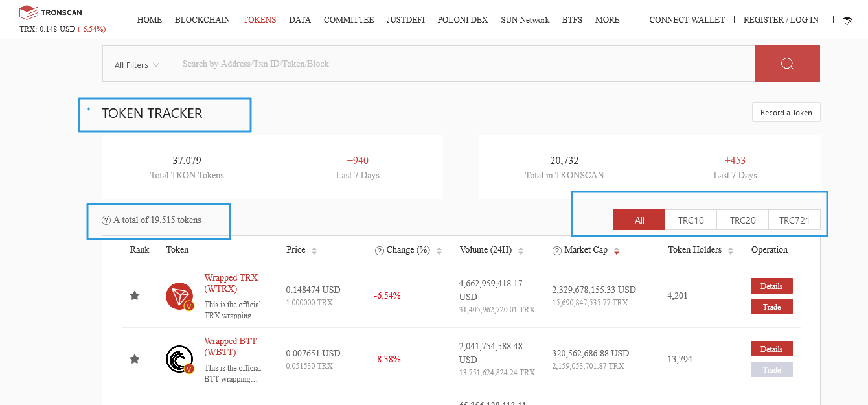
Task: Click +940 Last 7 Days value
Action: [358, 161]
